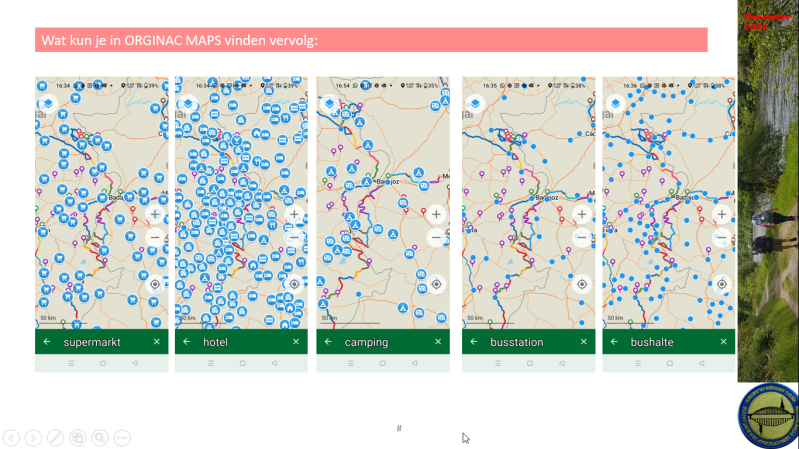Show all slides with the grid icon
Screen dimensions: 799x449
pos(77,438)
